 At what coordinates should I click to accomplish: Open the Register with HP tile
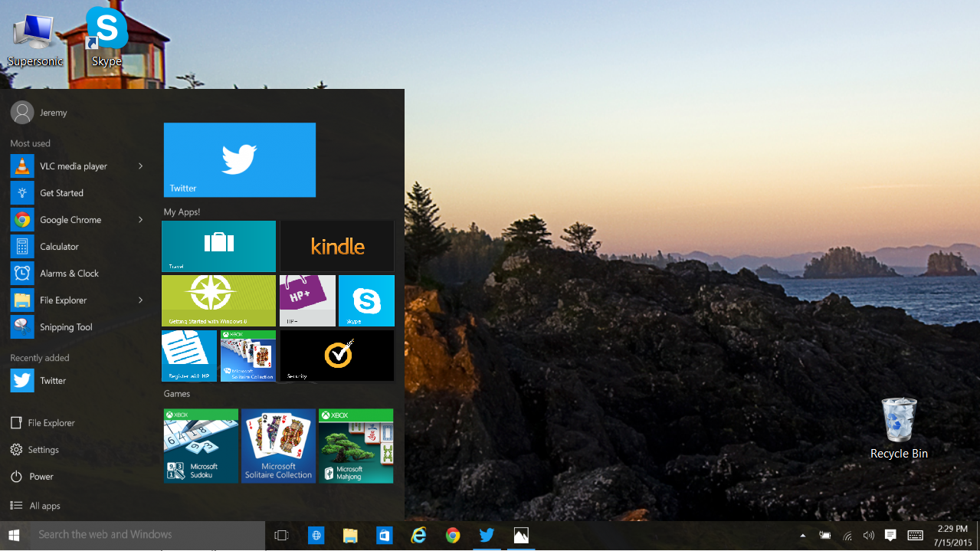pyautogui.click(x=189, y=356)
